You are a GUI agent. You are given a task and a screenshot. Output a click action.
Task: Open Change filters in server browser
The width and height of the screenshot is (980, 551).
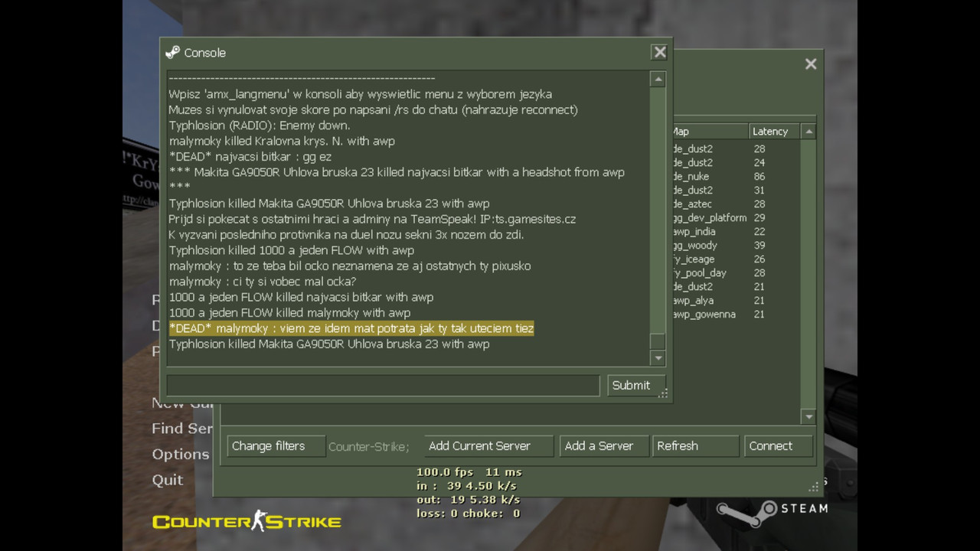point(276,446)
